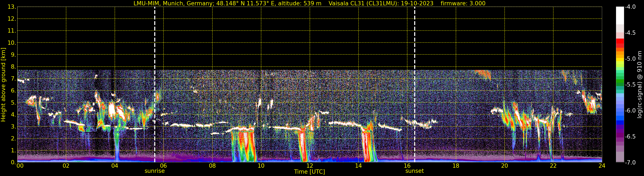Click the 9. height axis tick label
Viewport: 644px width, 176px height.
click(x=13, y=55)
